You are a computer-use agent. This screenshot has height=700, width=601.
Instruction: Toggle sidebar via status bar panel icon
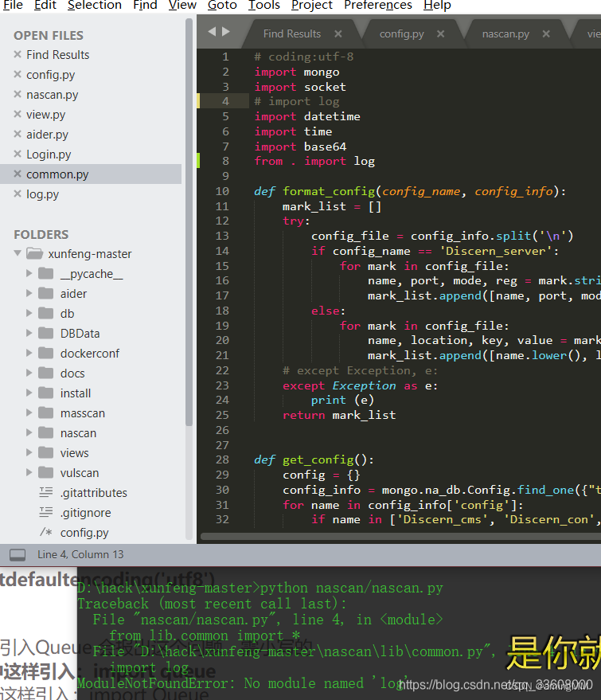point(18,555)
